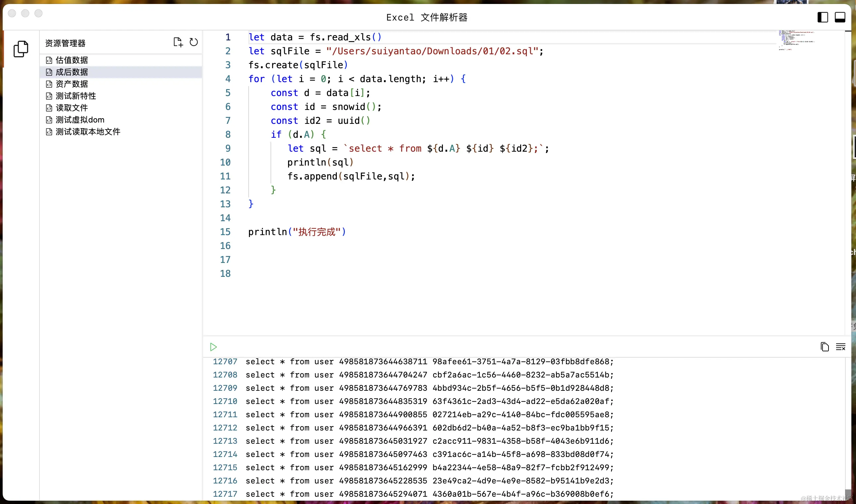The height and width of the screenshot is (504, 856).
Task: Open the 测试虚拟dom script
Action: click(80, 120)
